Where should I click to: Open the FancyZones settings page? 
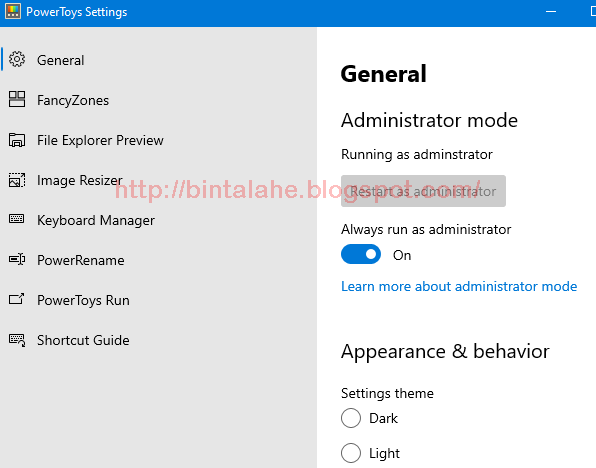point(159,100)
